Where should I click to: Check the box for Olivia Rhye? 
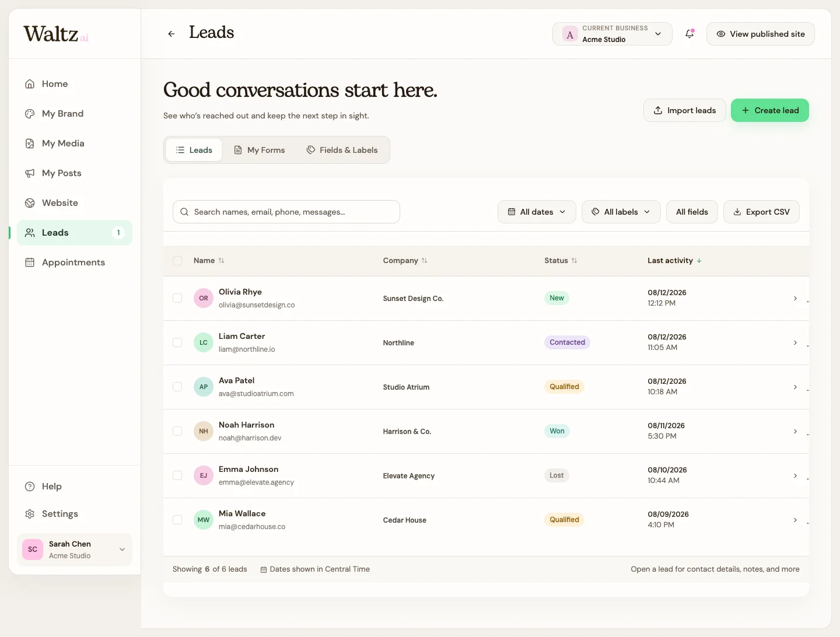tap(177, 298)
